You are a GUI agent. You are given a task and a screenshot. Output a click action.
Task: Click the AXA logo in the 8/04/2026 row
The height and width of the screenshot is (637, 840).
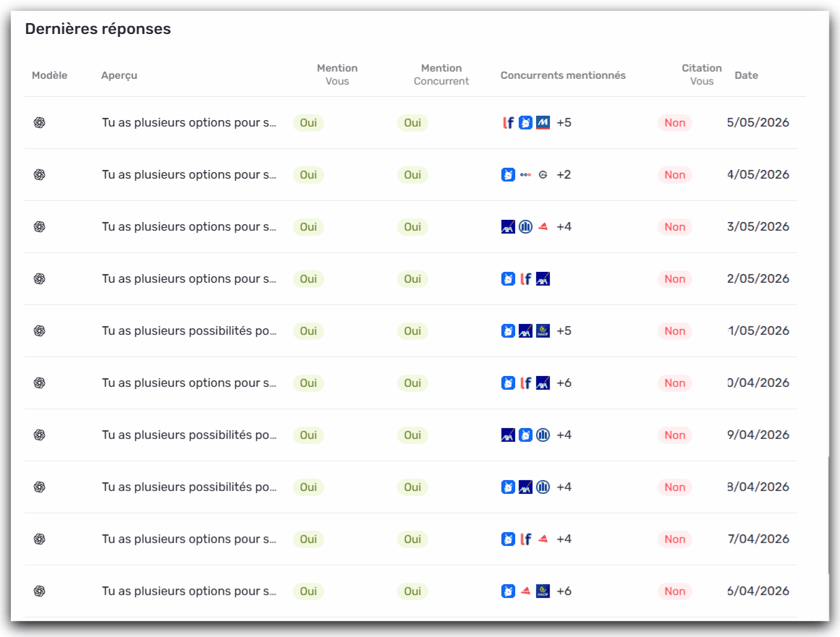(525, 487)
